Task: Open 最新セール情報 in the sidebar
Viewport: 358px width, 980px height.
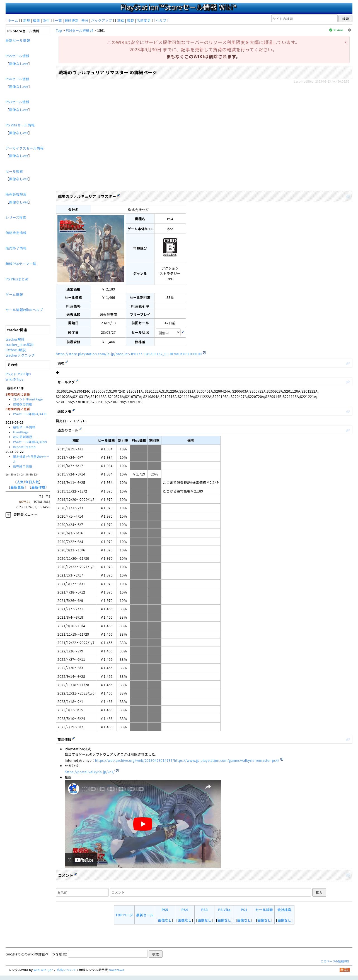Action: click(18, 40)
